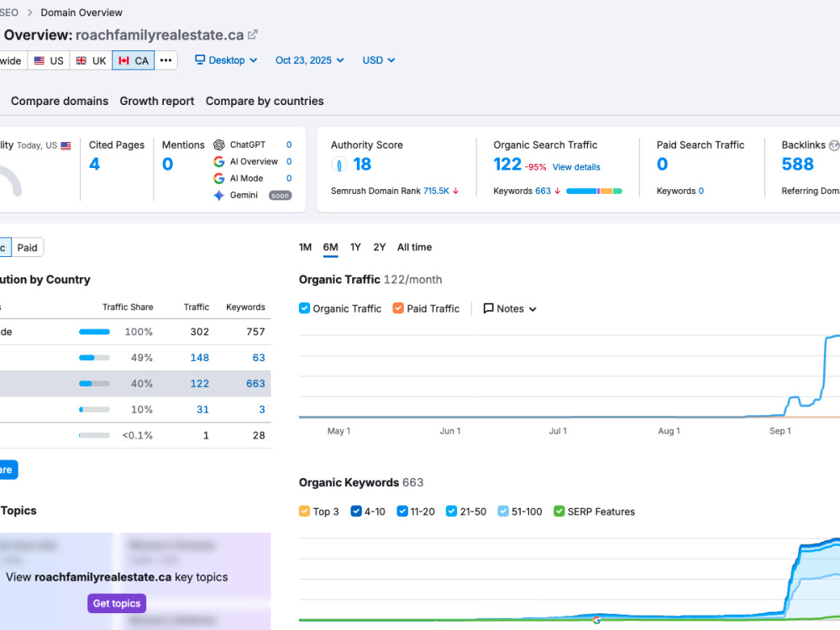Screen dimensions: 840x630
Task: Click the Domain Overview breadcrumb
Action: tap(81, 13)
